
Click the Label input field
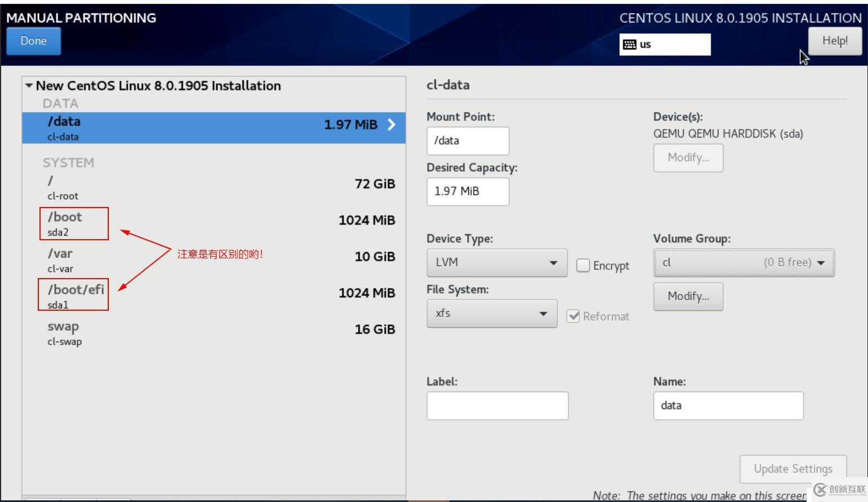click(497, 406)
